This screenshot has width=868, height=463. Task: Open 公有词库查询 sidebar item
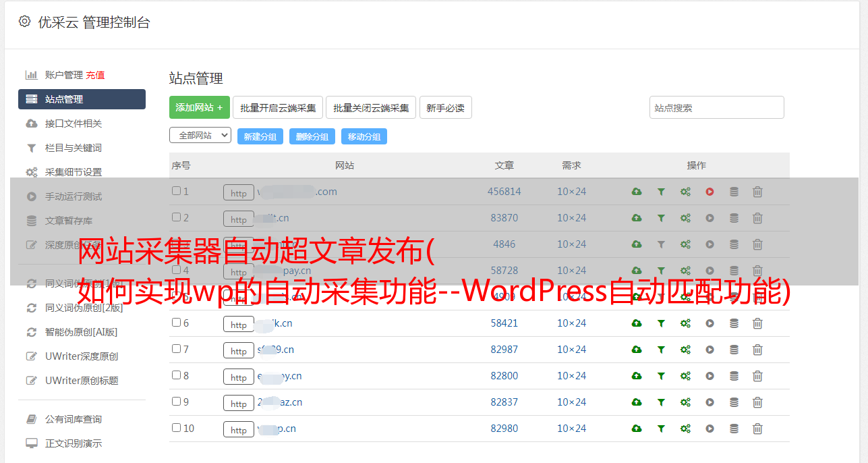74,419
